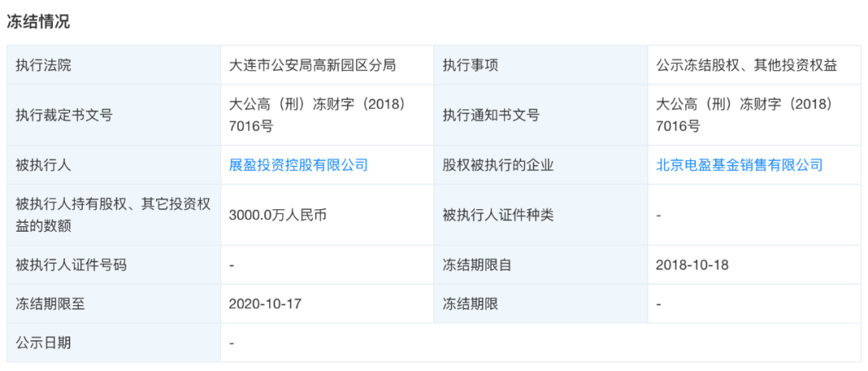The height and width of the screenshot is (371, 868).
Task: Click the 执行通知书文号 label
Action: point(491,115)
